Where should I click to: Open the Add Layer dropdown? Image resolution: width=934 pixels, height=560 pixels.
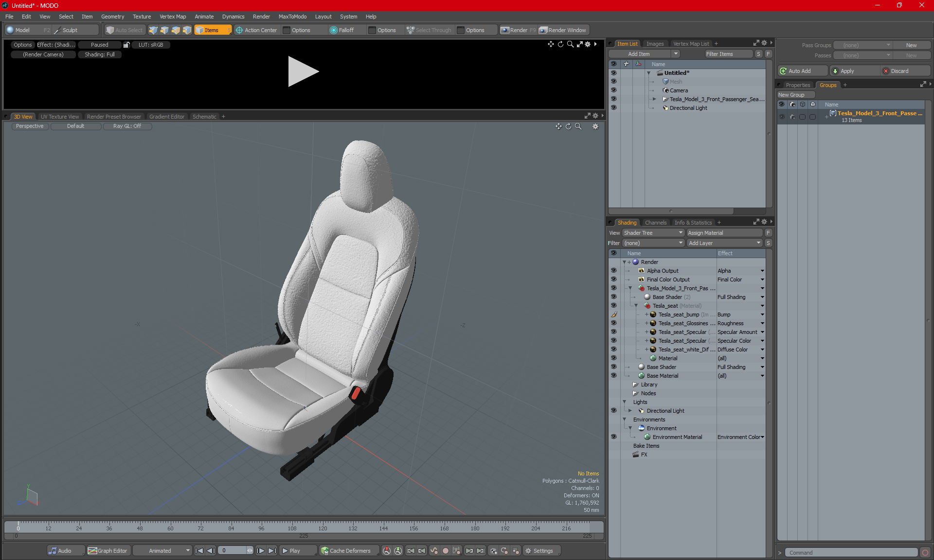pos(724,243)
